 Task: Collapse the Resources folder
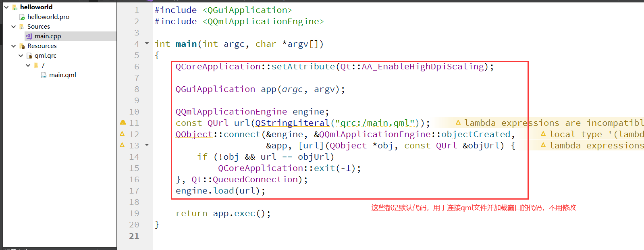14,46
